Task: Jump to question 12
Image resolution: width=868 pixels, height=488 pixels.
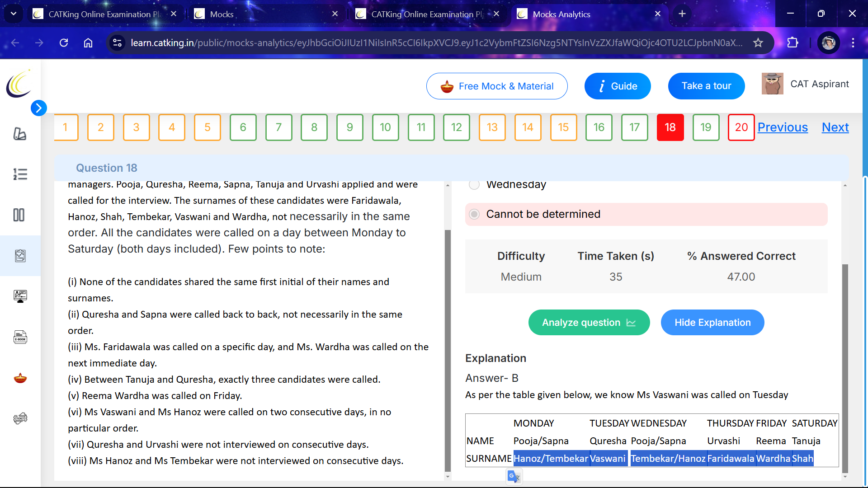Action: 457,127
